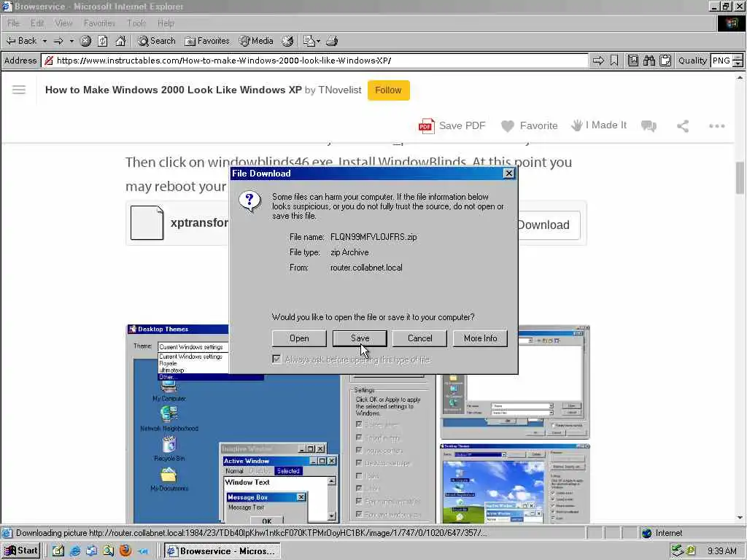Open the Instructables hamburger menu

point(19,90)
